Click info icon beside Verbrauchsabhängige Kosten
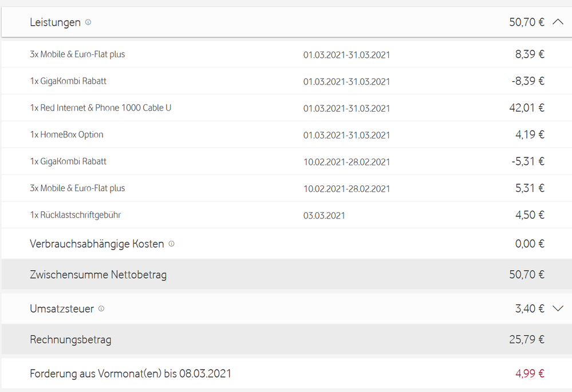572x392 pixels. point(171,244)
